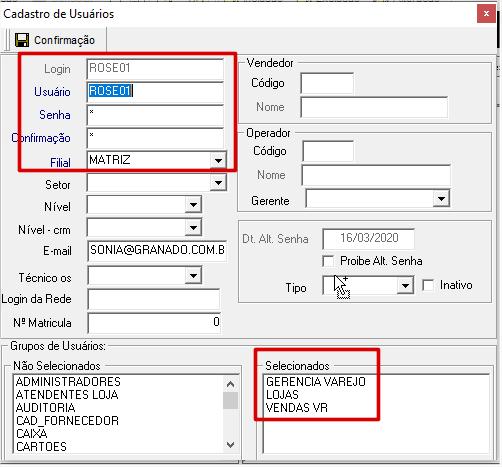Expand the Gerente dropdown in Operador

point(441,199)
